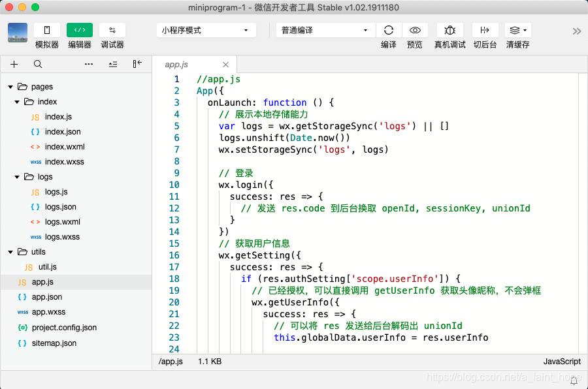The width and height of the screenshot is (588, 389).
Task: Open app.json in file tree
Action: (x=76, y=297)
